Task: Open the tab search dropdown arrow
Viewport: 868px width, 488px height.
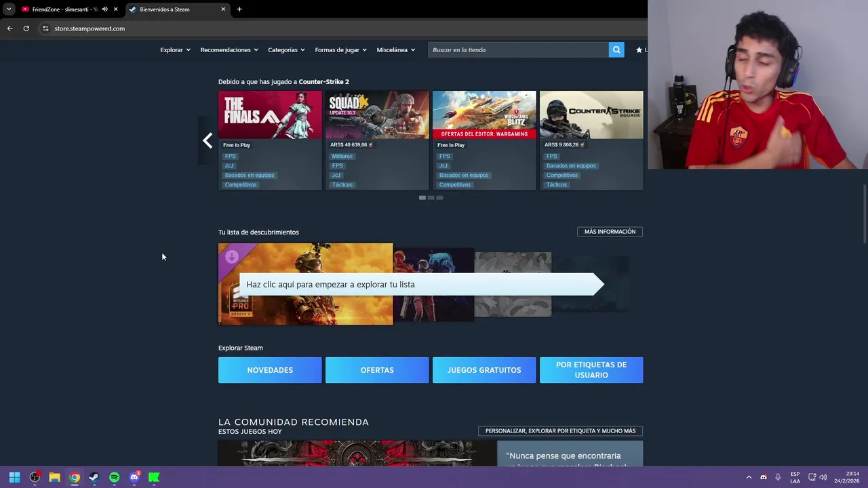Action: (x=9, y=9)
